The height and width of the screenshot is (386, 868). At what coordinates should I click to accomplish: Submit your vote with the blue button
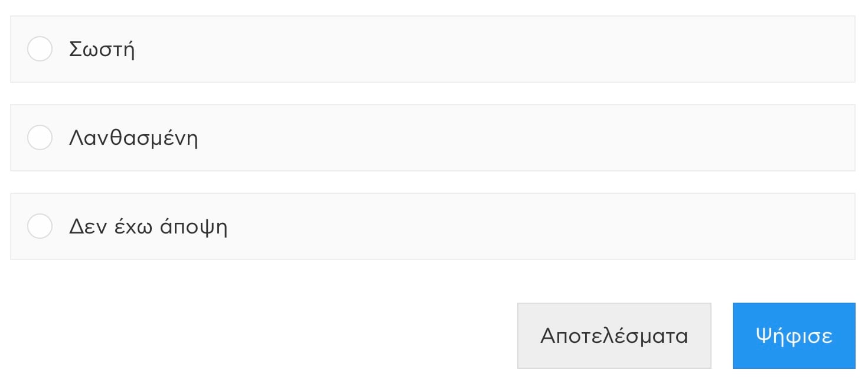tap(794, 336)
